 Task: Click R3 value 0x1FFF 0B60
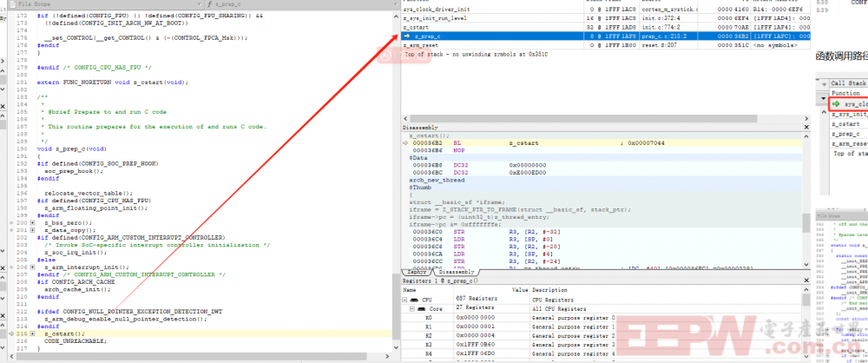(476, 345)
